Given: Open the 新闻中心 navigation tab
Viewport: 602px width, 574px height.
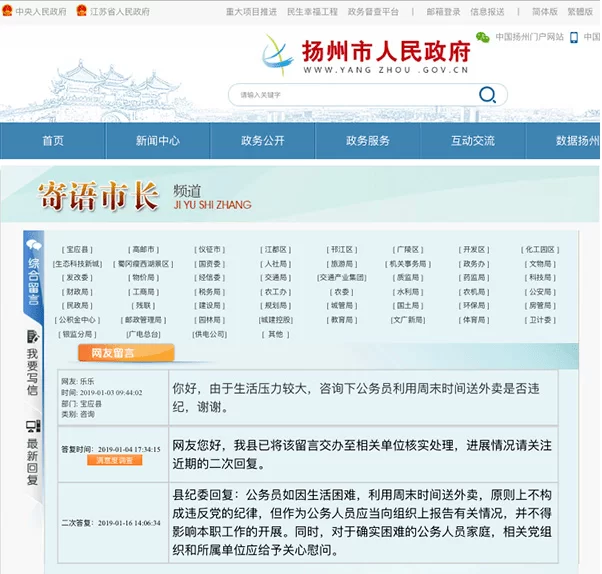Looking at the screenshot, I should pos(158,141).
